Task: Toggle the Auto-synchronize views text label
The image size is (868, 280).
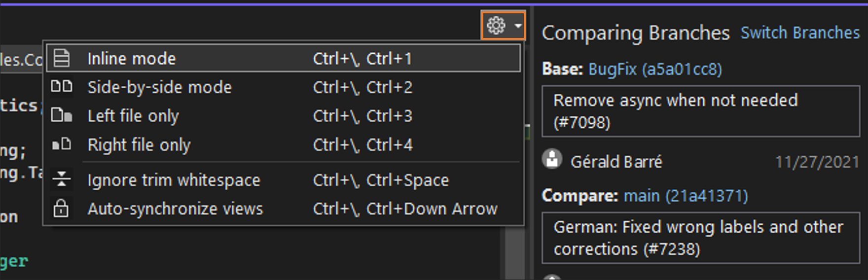Action: (175, 209)
